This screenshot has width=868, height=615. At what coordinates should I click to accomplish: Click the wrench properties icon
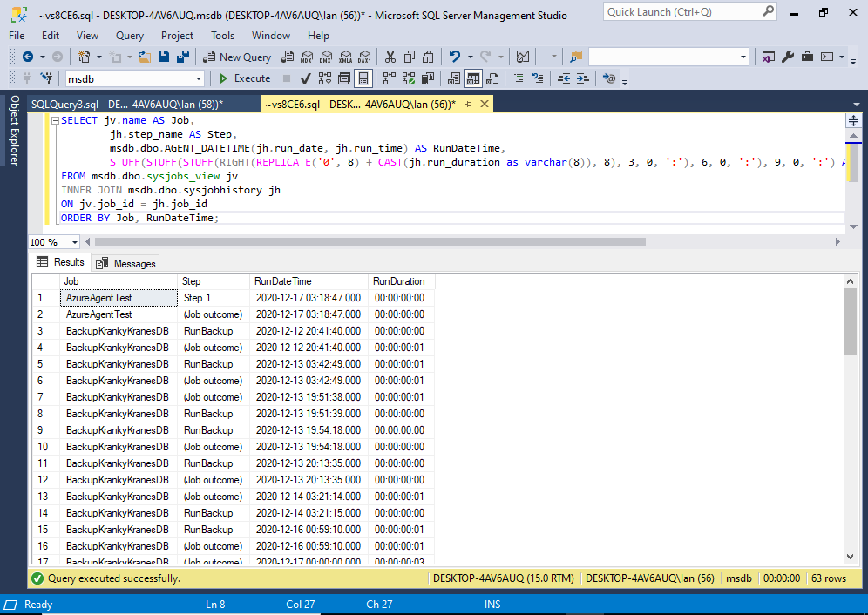pos(788,57)
